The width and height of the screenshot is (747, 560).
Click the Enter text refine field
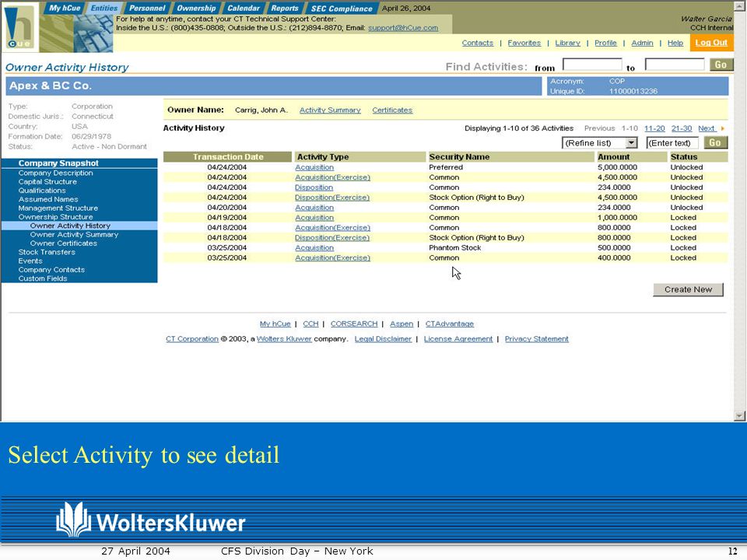(672, 143)
